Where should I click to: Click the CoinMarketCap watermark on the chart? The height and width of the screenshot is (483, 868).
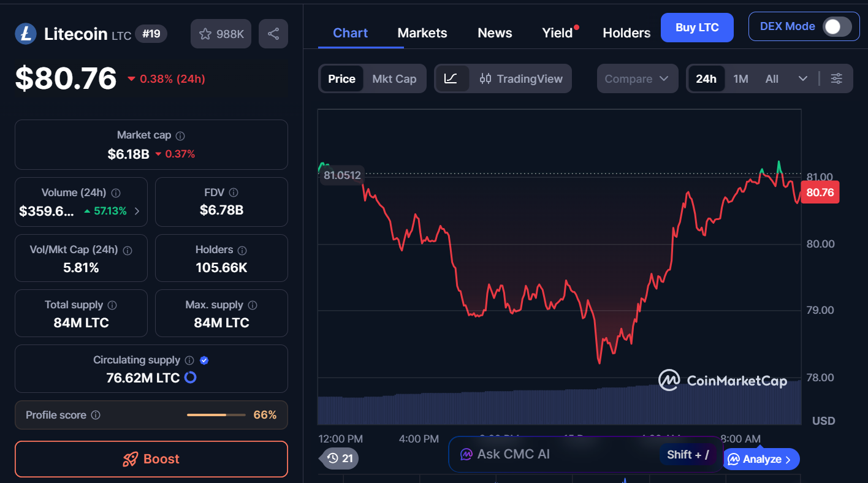723,381
